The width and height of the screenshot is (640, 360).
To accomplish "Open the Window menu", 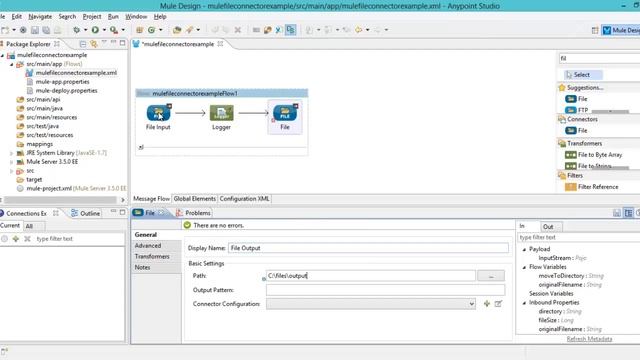I will tap(136, 16).
